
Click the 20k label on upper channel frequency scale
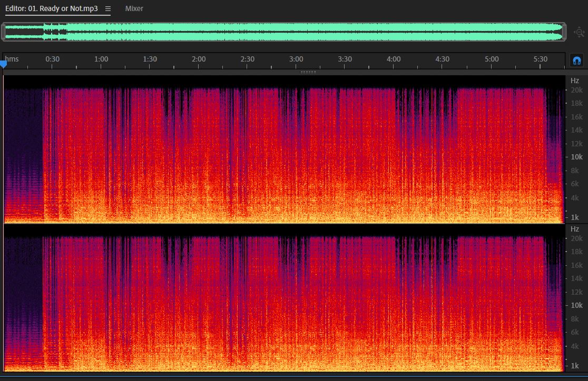click(x=577, y=90)
